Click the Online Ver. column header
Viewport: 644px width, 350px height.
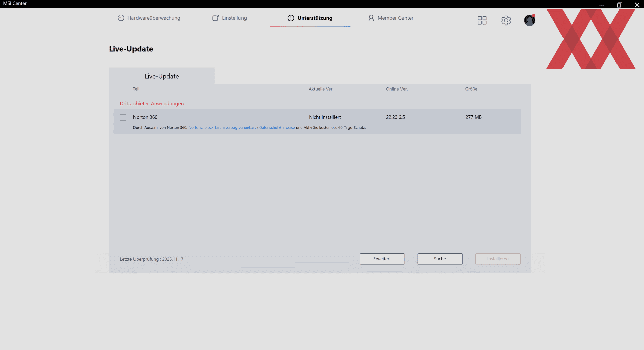click(x=397, y=89)
